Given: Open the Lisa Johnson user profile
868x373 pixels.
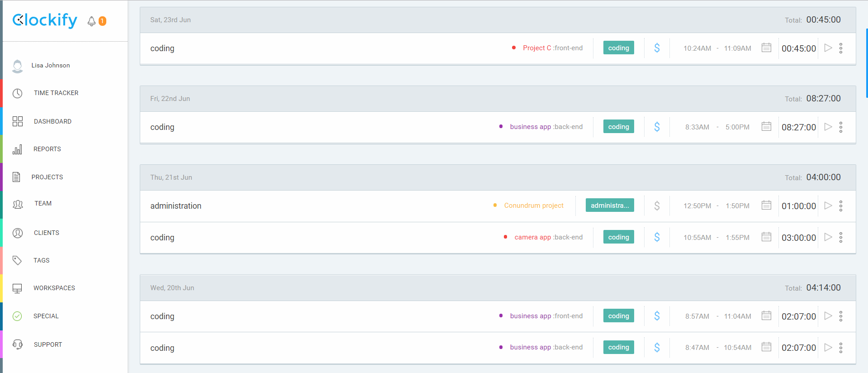Looking at the screenshot, I should click(50, 66).
